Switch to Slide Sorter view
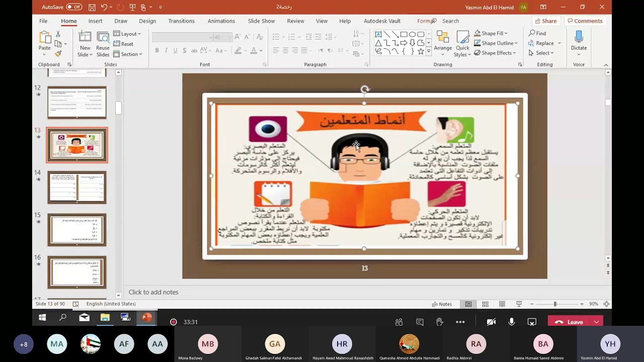This screenshot has width=644, height=362. tap(485, 304)
